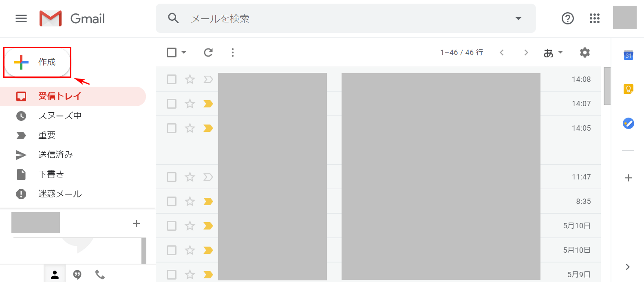Screen dimensions: 644x282
Task: Open Google apps grid icon
Action: (594, 18)
